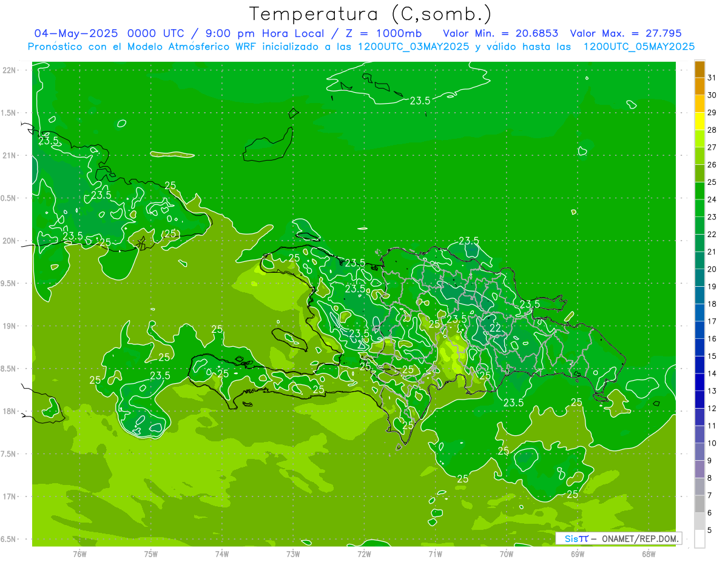Screen dimensions: 728x562
Task: Click the "31" label on the color scale
Action: click(712, 78)
